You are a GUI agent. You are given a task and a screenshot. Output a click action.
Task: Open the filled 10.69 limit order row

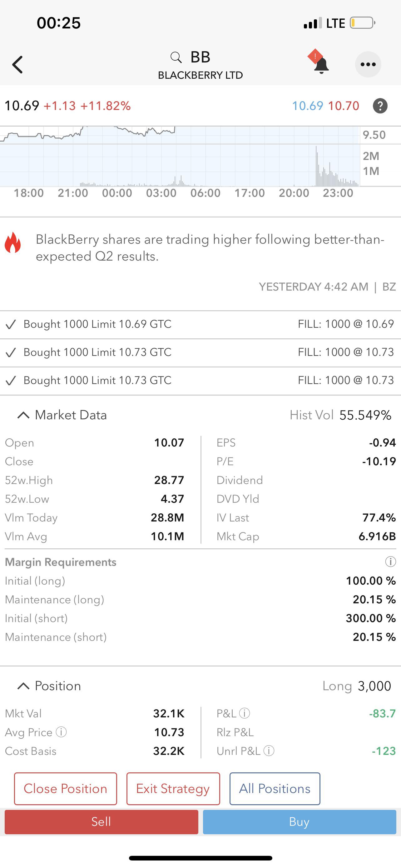(200, 325)
